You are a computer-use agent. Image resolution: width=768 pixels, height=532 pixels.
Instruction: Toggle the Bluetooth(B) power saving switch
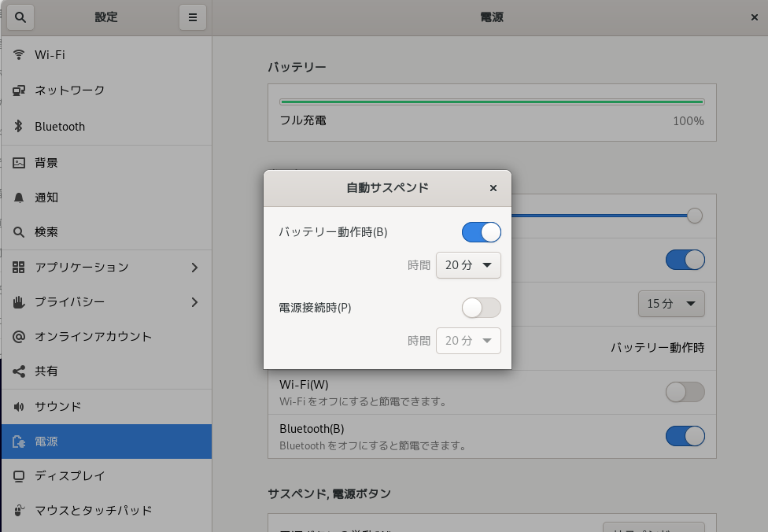(685, 436)
